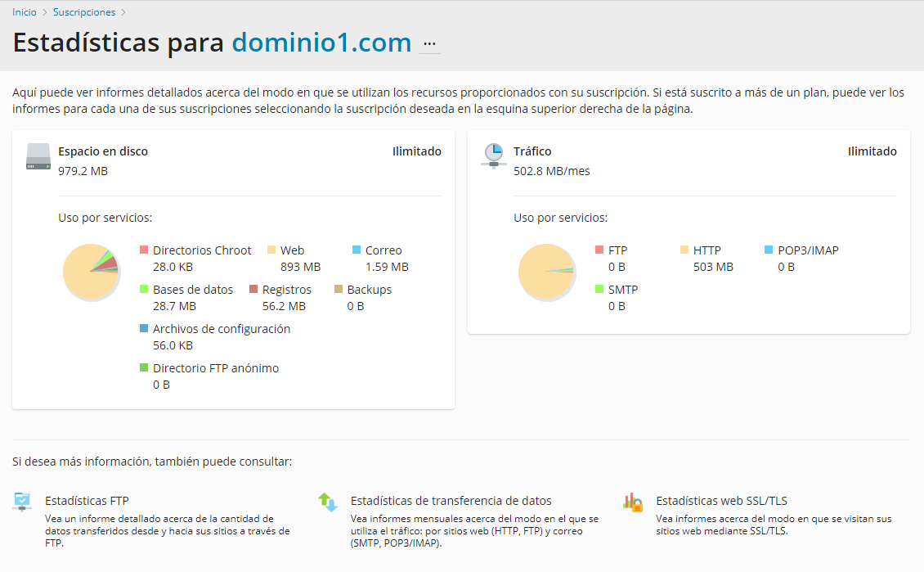Viewport: 924px width, 572px height.
Task: Open Estadísticas FTP report link
Action: pyautogui.click(x=87, y=501)
